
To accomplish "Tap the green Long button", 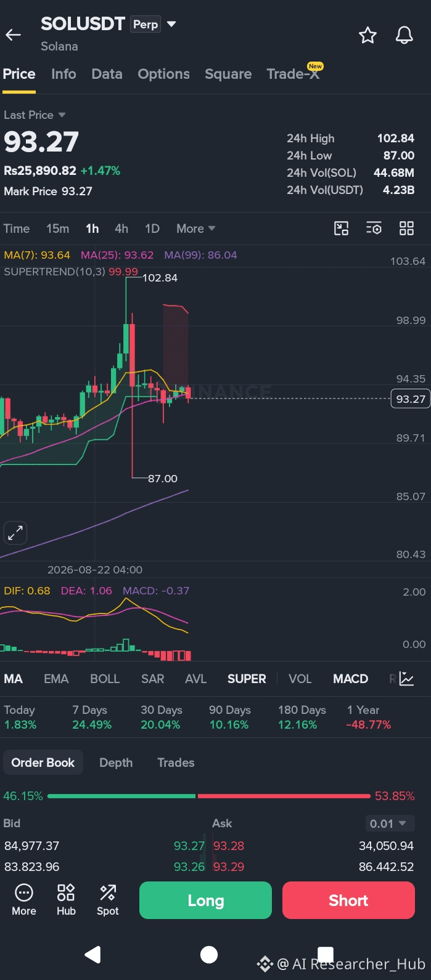I will 205,901.
